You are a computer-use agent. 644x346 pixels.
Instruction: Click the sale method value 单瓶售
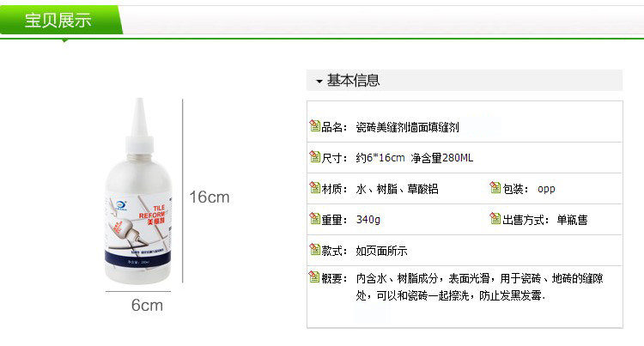pos(572,220)
